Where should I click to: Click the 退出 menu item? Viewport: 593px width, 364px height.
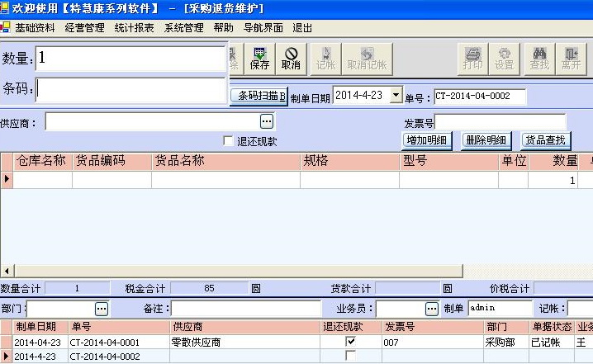click(x=302, y=28)
